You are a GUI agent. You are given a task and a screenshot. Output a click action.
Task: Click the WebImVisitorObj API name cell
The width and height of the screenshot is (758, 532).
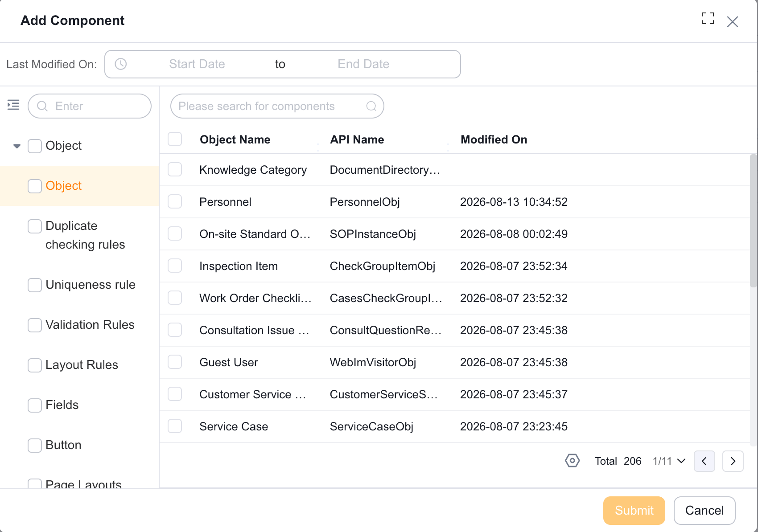[373, 362]
